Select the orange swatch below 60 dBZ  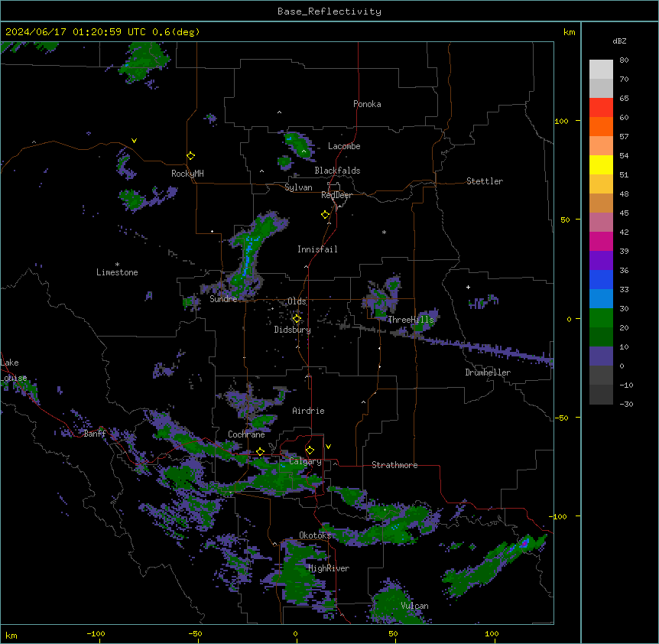tap(601, 126)
